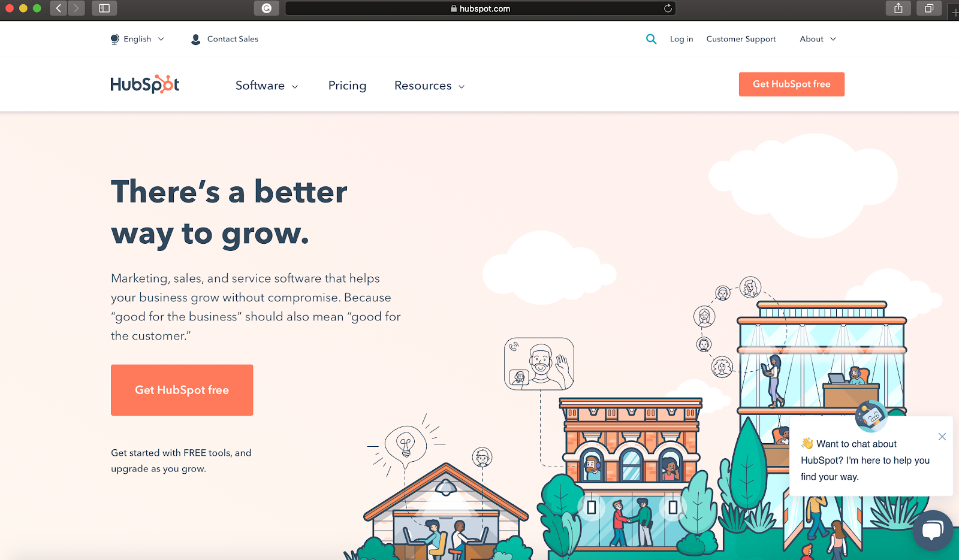This screenshot has height=560, width=959.
Task: Close the chat prompt popup
Action: (x=942, y=437)
